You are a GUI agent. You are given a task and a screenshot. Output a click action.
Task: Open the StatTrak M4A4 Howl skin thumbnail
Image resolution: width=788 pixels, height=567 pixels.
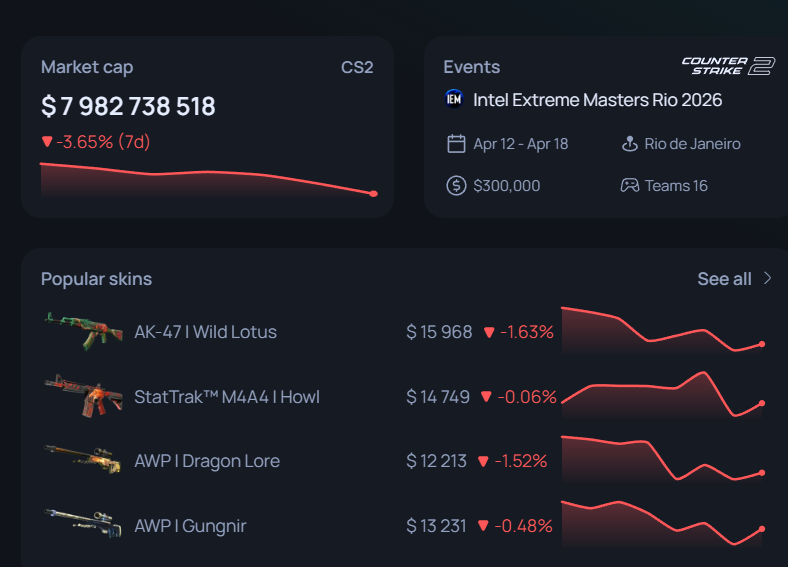(x=84, y=396)
